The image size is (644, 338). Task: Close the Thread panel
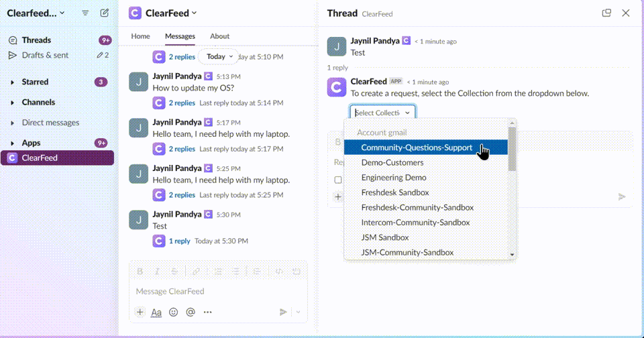[x=626, y=13]
